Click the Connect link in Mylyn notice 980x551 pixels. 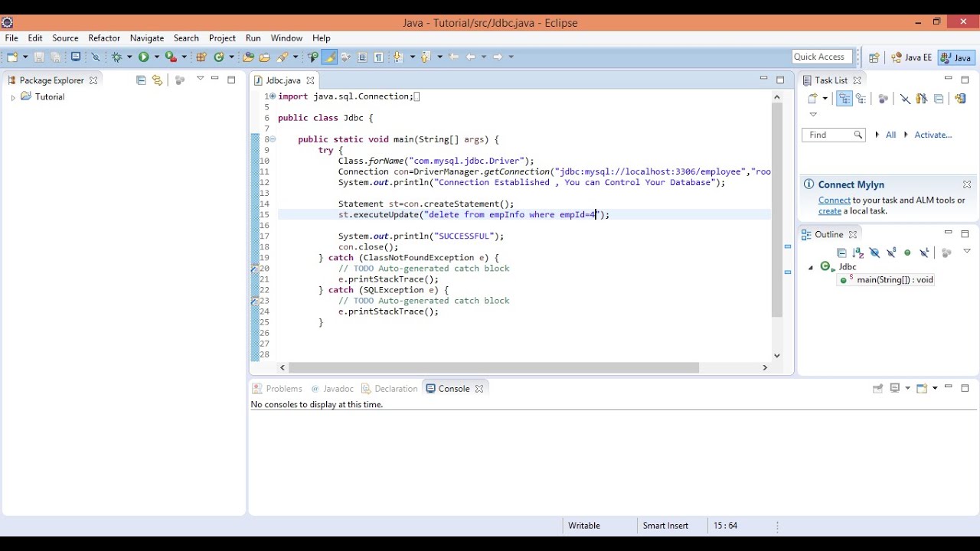pyautogui.click(x=835, y=201)
